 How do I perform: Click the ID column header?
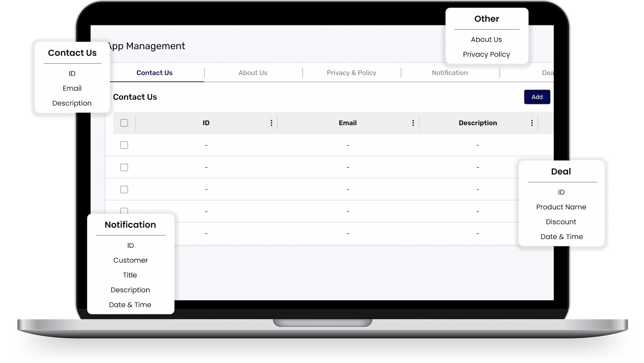click(206, 123)
